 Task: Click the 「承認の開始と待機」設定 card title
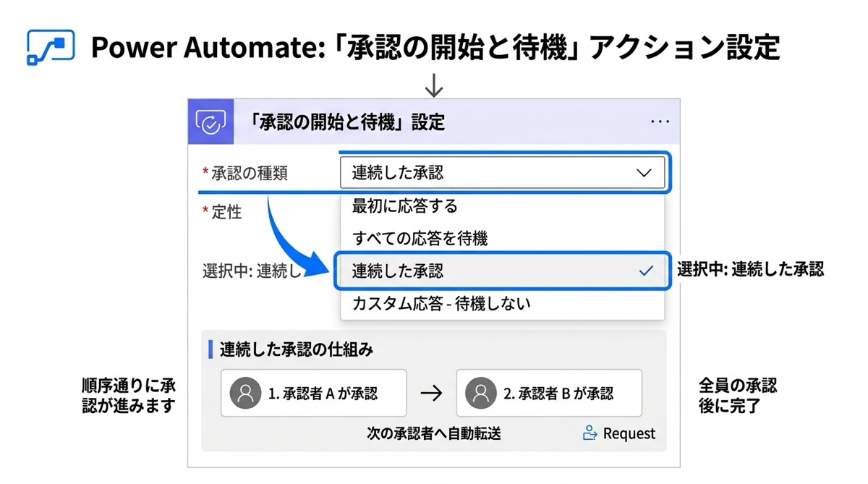346,122
